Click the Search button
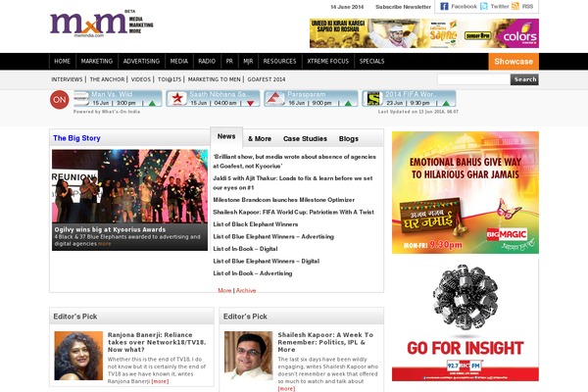This screenshot has height=392, width=588. point(524,79)
